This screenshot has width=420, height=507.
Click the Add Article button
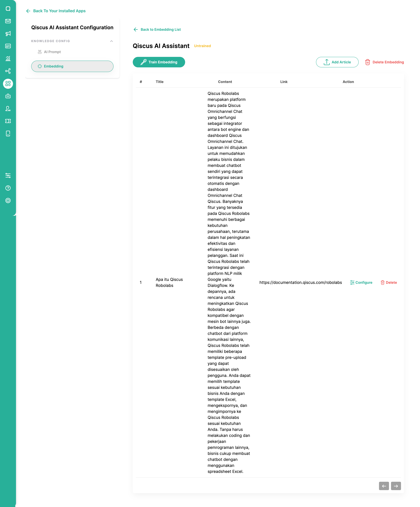337,62
